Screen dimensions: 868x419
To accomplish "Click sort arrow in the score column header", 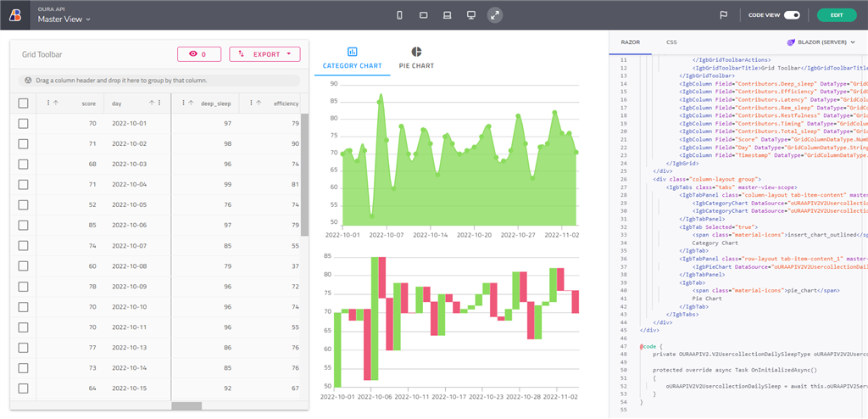I will pos(55,103).
